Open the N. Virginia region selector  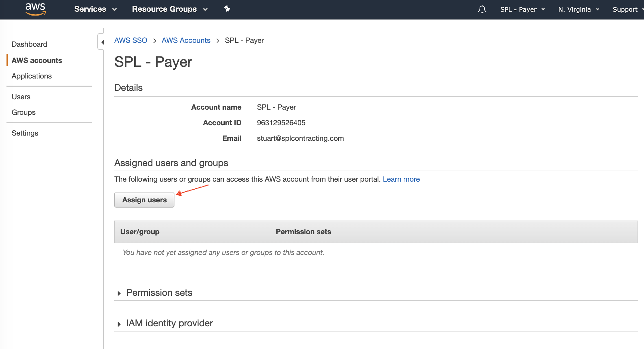(578, 9)
